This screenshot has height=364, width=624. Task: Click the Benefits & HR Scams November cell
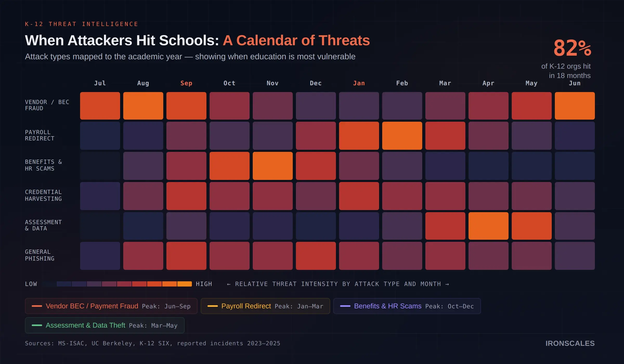(272, 166)
